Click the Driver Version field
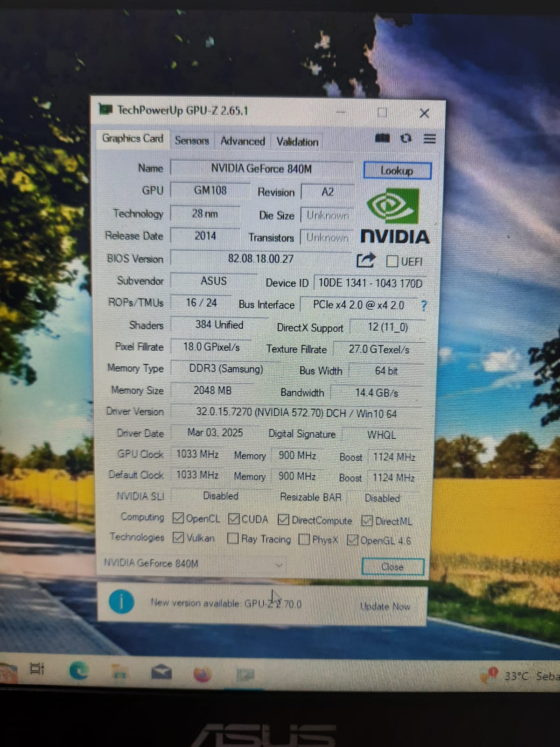Image resolution: width=560 pixels, height=747 pixels. pyautogui.click(x=297, y=413)
